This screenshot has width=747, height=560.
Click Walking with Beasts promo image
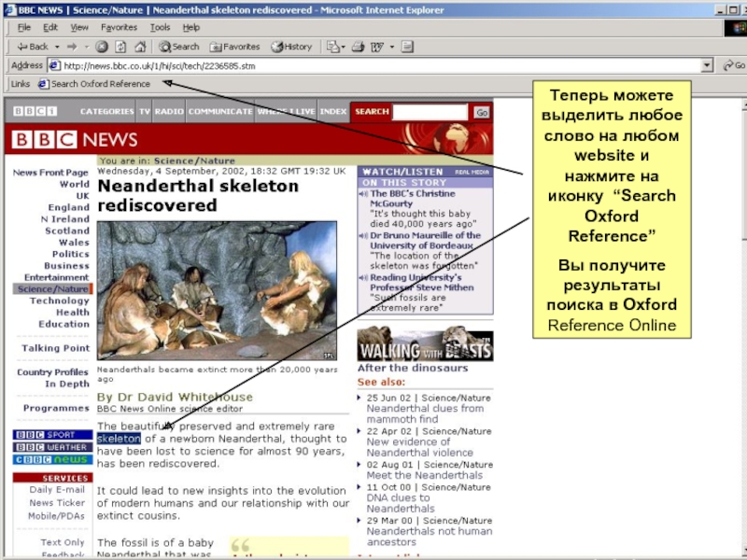426,344
